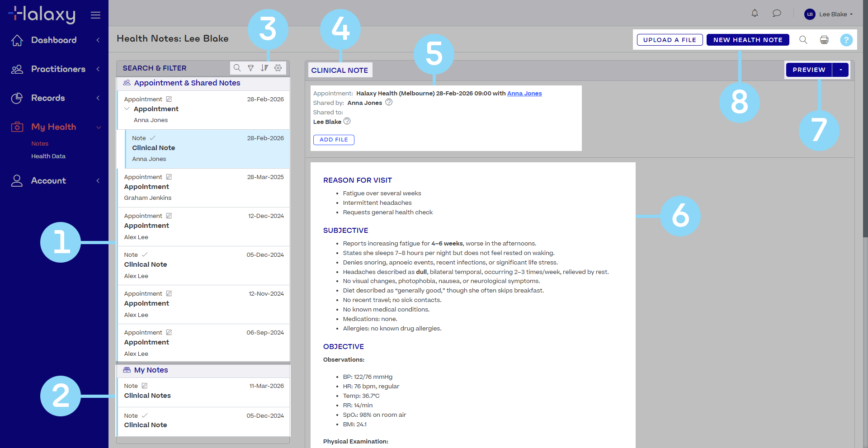868x448 pixels.
Task: Click the notifications bell icon
Action: pyautogui.click(x=755, y=14)
